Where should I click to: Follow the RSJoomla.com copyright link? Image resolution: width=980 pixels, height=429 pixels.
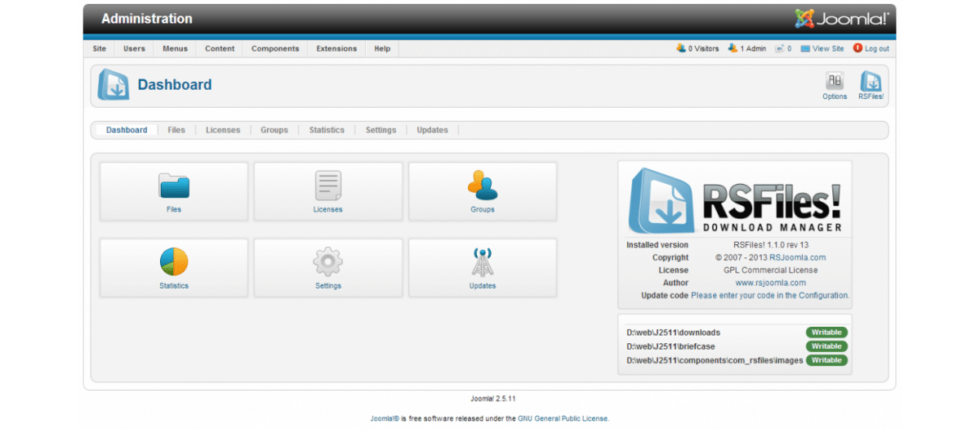(x=797, y=257)
